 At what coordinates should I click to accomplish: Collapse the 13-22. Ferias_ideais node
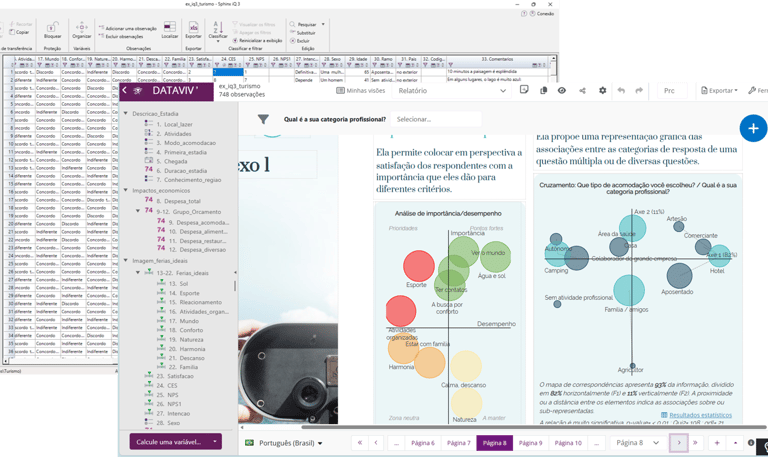click(138, 272)
